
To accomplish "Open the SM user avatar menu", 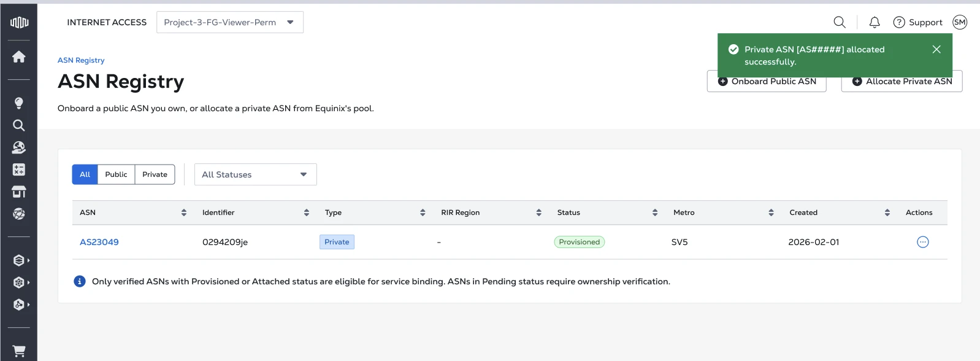I will click(x=960, y=22).
